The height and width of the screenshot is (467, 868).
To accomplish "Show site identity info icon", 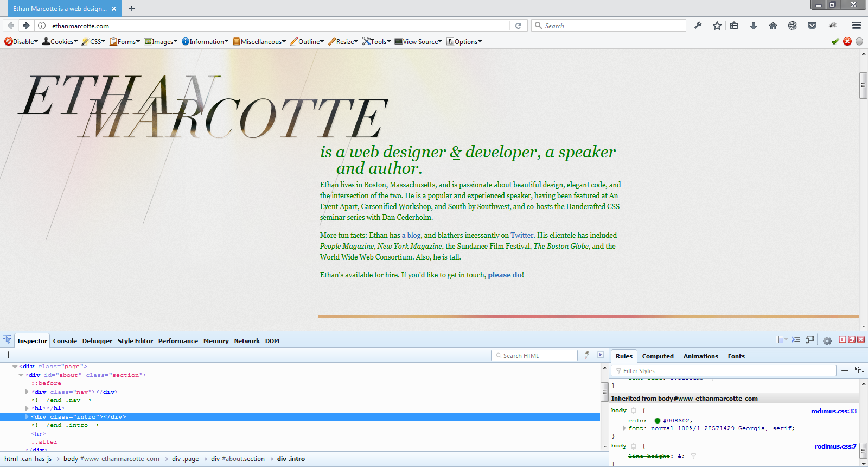I will tap(42, 26).
